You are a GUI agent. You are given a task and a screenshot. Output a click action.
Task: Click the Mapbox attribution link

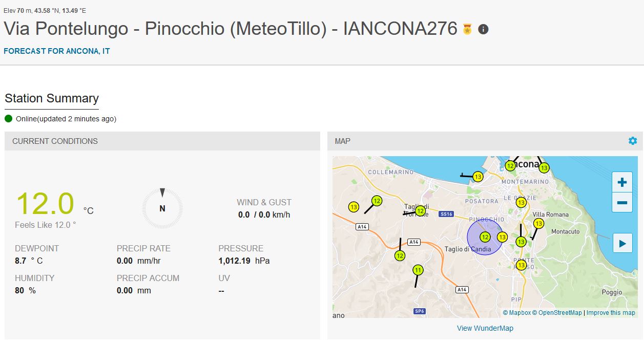pyautogui.click(x=517, y=313)
